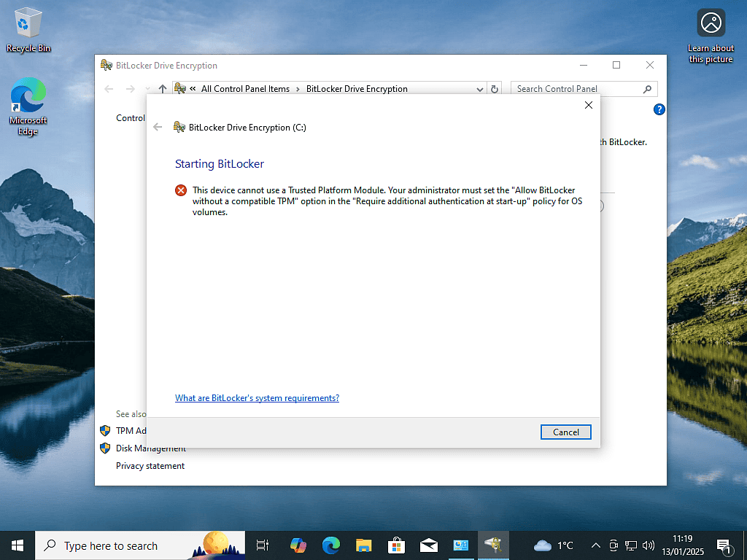Open the Privacy statement link
747x560 pixels.
(x=150, y=466)
